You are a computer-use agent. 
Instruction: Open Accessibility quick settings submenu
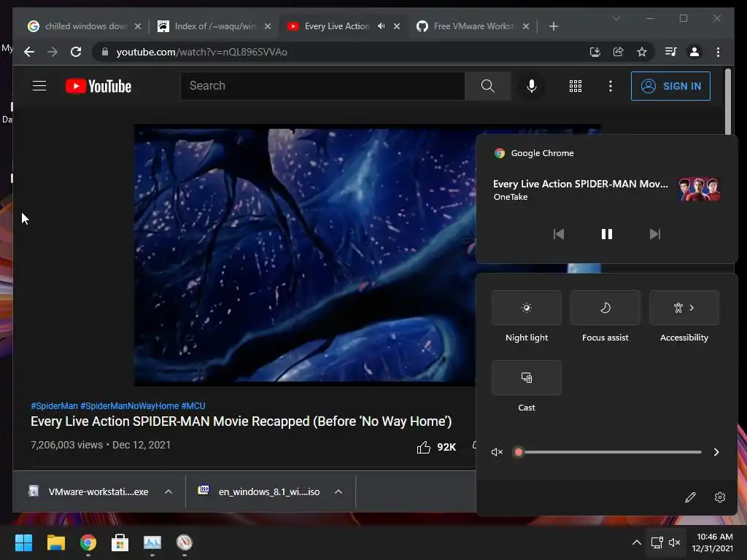(x=684, y=308)
